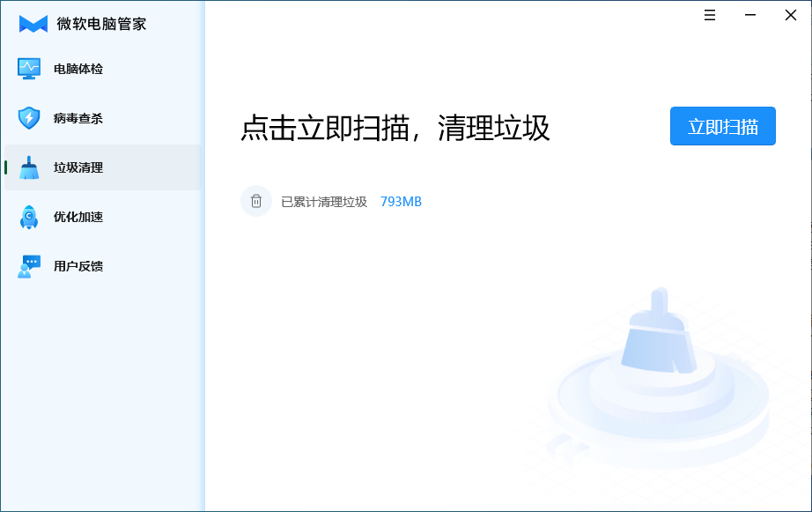Switch to the 病毒查杀 label
Screen dimensions: 812x512
click(78, 118)
